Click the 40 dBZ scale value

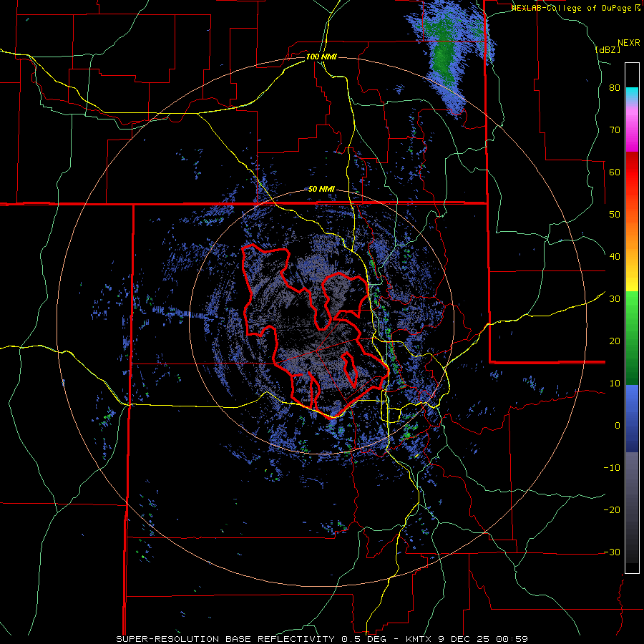click(615, 257)
